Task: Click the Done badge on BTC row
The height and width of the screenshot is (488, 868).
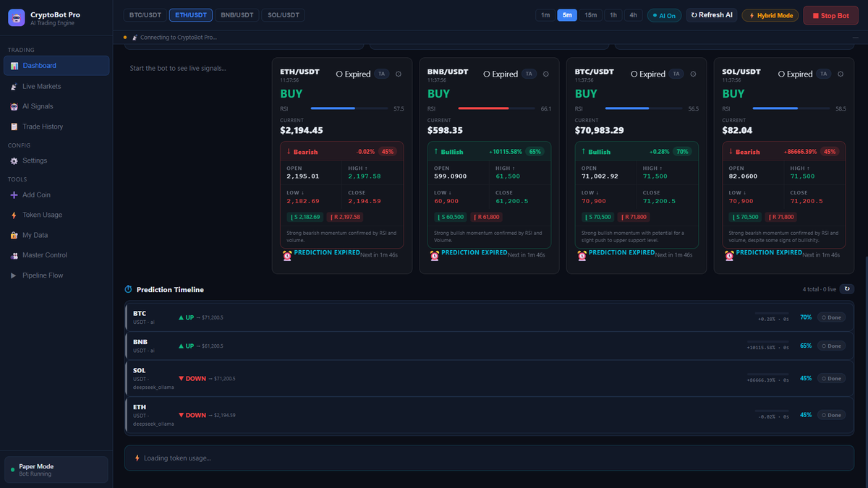Action: click(x=831, y=317)
